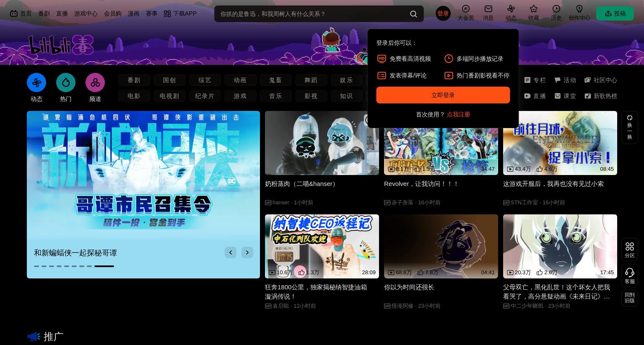Click 和新蝙蝠侠一起探秘哥谭 caption
Viewport: 644px width, 345px height.
click(x=75, y=253)
